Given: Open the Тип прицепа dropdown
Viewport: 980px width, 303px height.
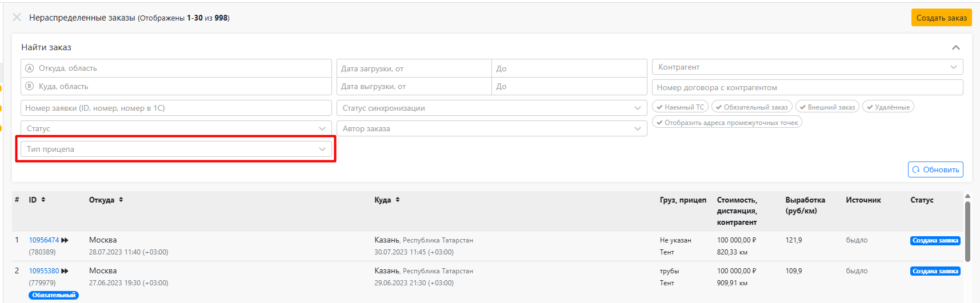Looking at the screenshot, I should pyautogui.click(x=176, y=149).
